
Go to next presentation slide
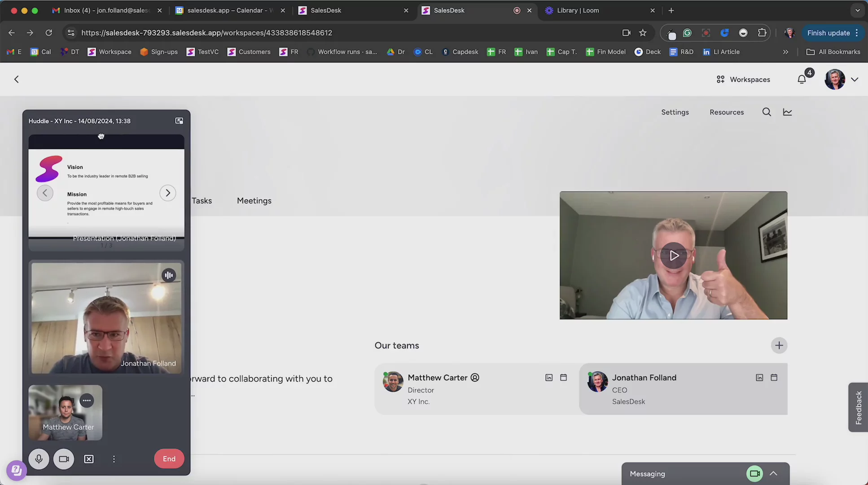(168, 193)
